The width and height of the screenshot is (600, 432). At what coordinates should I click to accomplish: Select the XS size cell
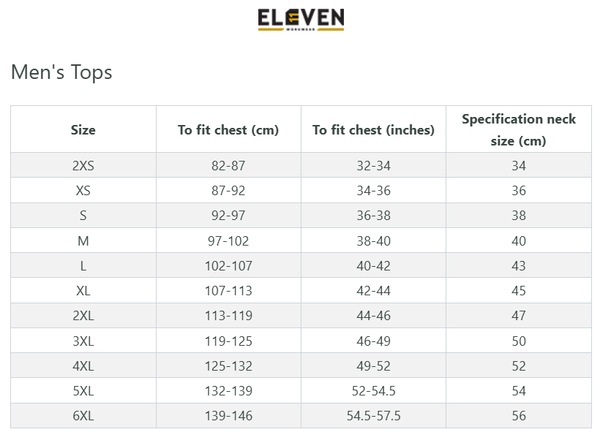coord(83,190)
